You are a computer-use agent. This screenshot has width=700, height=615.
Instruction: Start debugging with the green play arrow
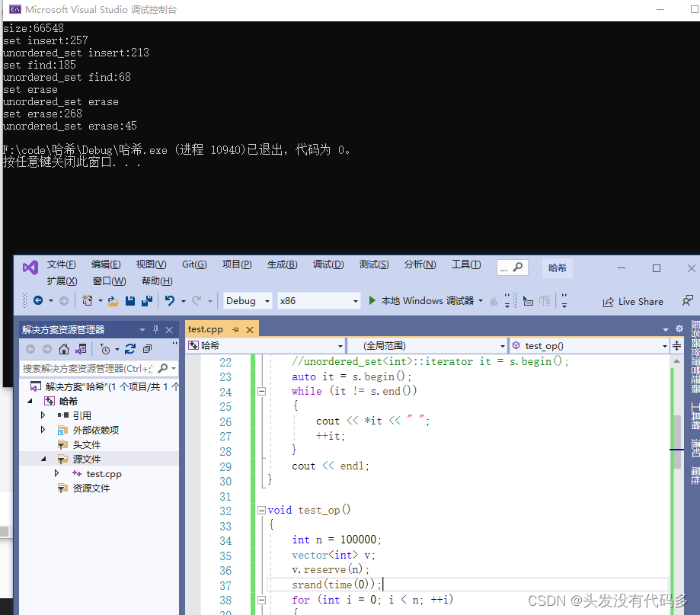click(372, 300)
